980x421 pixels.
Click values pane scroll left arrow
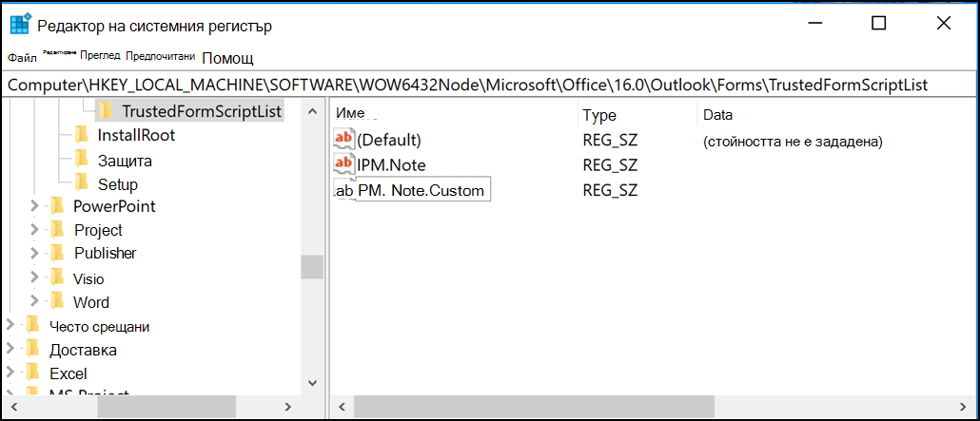pos(342,407)
